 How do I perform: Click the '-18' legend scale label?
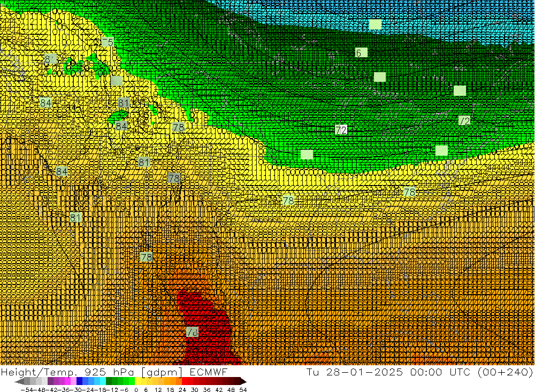coord(100,390)
